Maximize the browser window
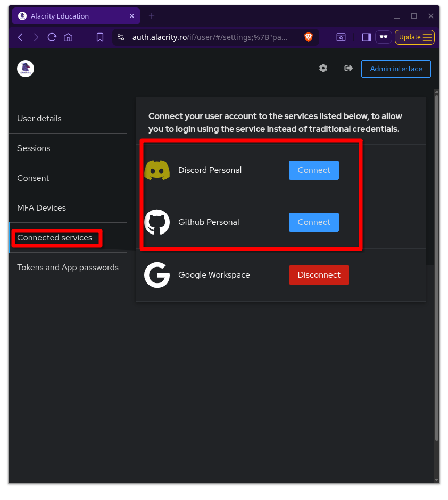This screenshot has height=500, width=448. coord(413,16)
